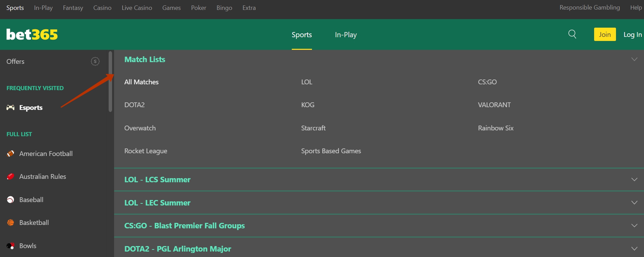The image size is (644, 257).
Task: Collapse the Match Lists section
Action: 634,59
